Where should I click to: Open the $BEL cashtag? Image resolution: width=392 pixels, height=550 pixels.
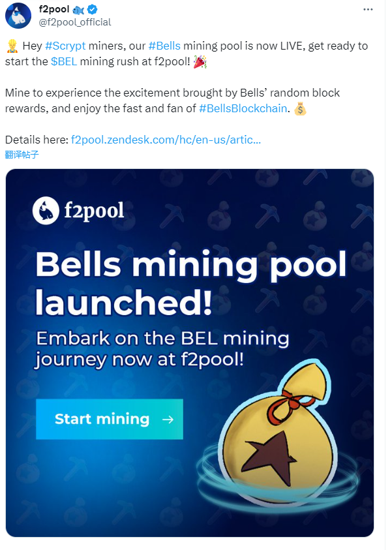coord(63,62)
